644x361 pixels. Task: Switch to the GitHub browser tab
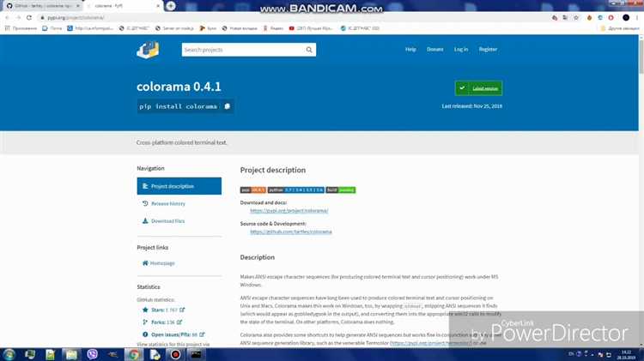point(43,6)
